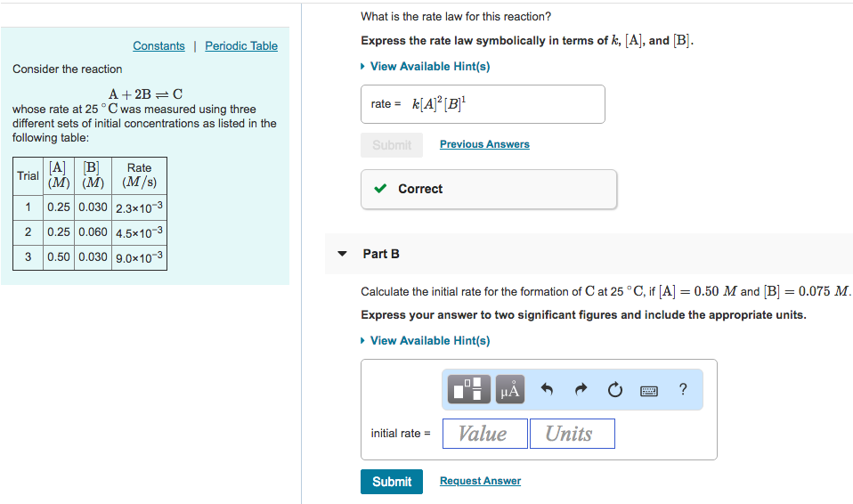This screenshot has height=504, width=853.
Task: View Previous Answers for Part A
Action: [484, 144]
